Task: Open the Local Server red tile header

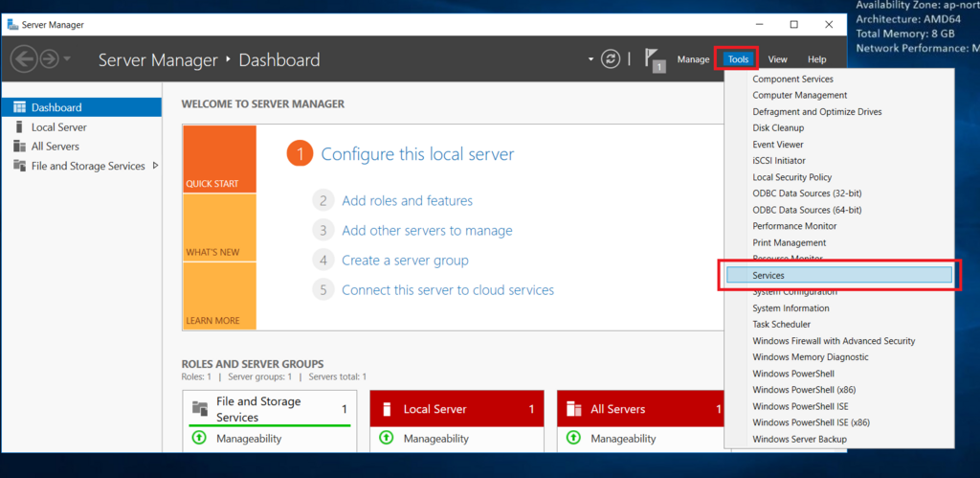Action: pos(457,409)
